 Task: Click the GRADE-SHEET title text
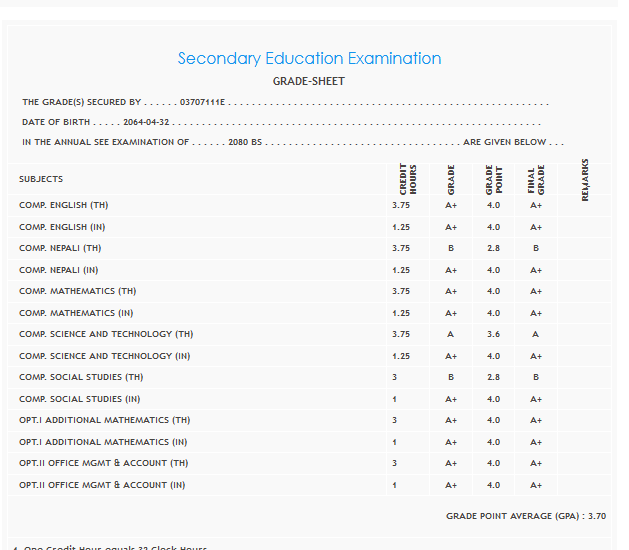[308, 82]
